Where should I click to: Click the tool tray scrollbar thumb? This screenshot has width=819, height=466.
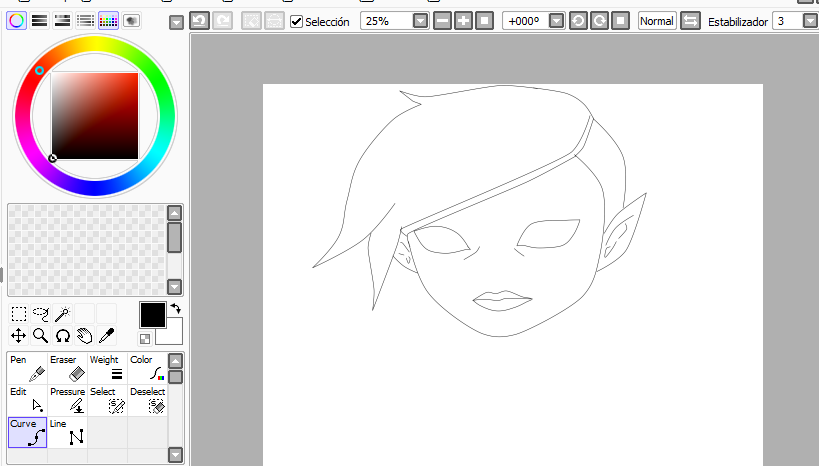(176, 377)
